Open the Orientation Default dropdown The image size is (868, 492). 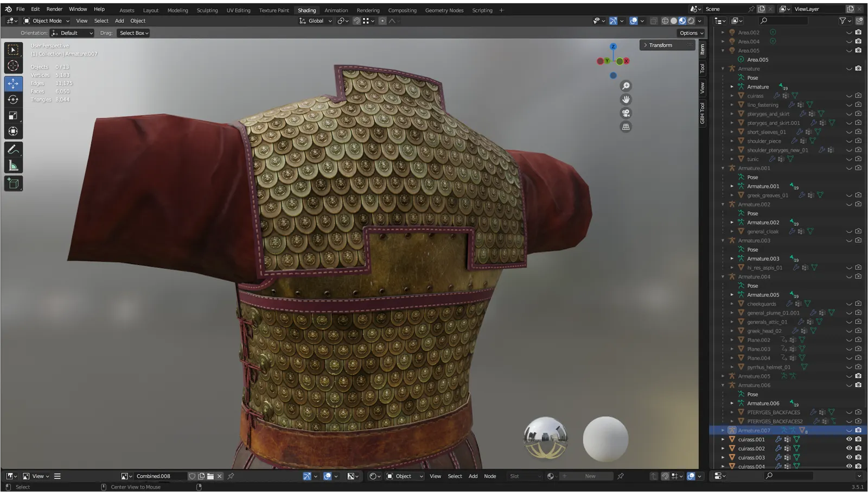pos(72,33)
